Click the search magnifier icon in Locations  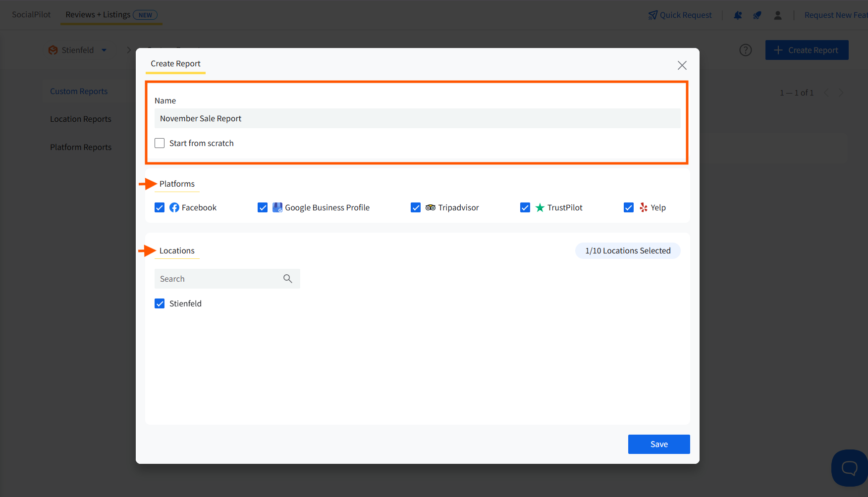(x=288, y=279)
